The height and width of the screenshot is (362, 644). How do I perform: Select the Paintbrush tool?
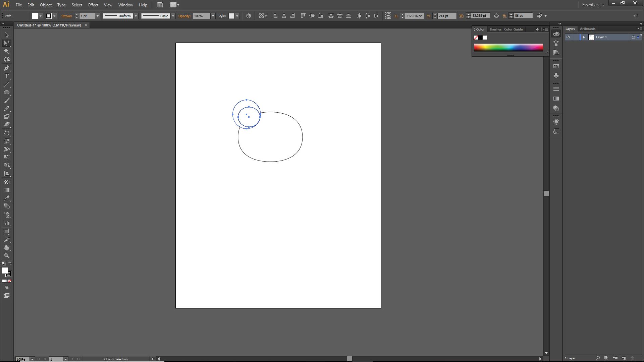pos(7,100)
